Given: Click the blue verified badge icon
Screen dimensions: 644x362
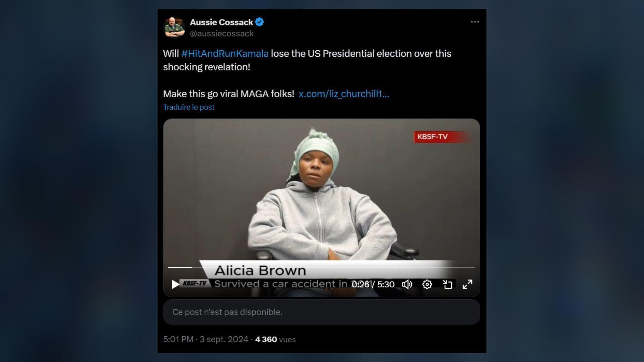Looking at the screenshot, I should (259, 22).
